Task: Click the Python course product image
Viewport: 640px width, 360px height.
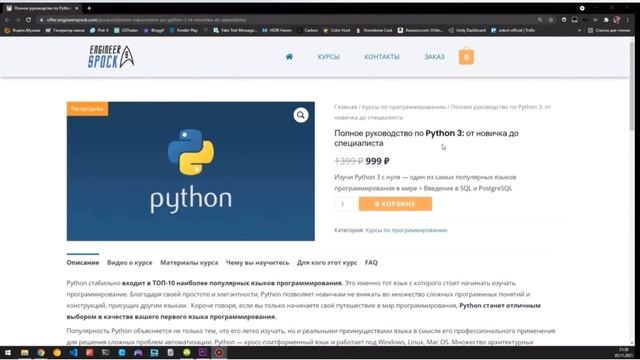Action: click(191, 171)
